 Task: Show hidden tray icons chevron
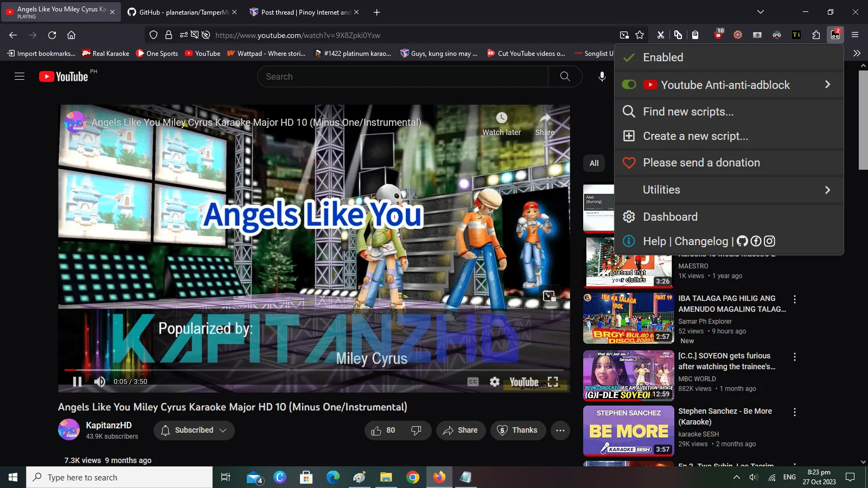coord(736,477)
